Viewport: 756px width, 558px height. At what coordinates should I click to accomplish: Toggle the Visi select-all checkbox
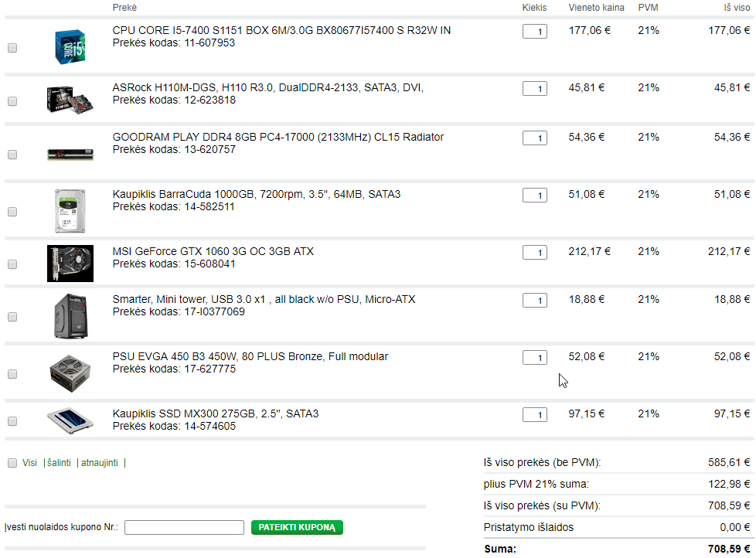click(12, 463)
